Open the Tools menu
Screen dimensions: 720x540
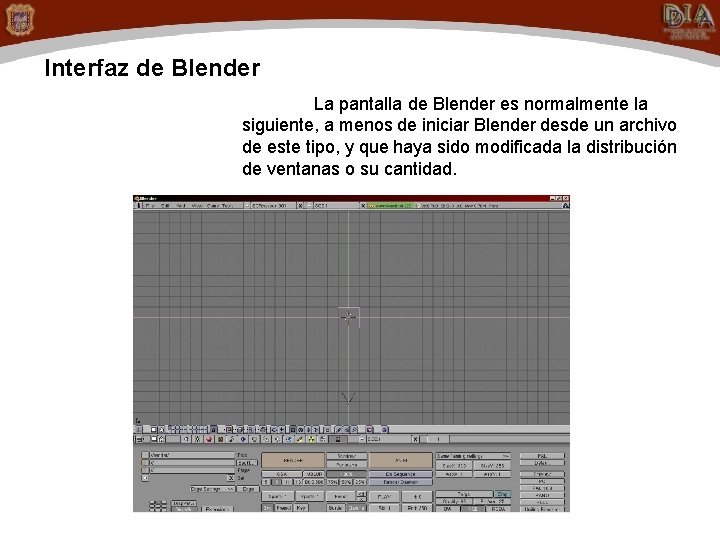tap(227, 206)
